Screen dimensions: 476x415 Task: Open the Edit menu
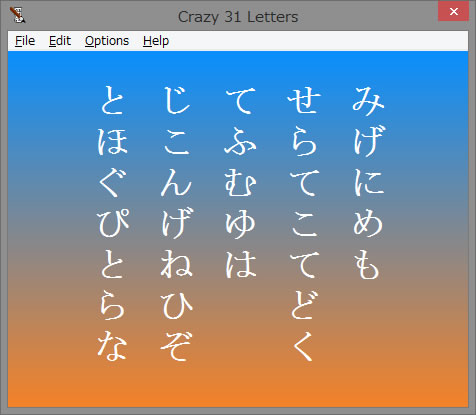(x=60, y=41)
